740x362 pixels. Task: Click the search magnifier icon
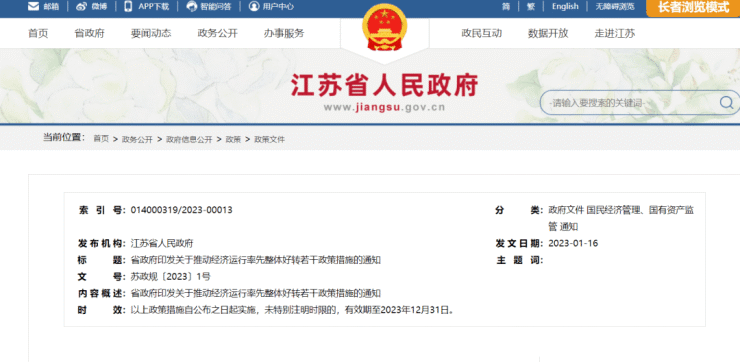tap(726, 102)
